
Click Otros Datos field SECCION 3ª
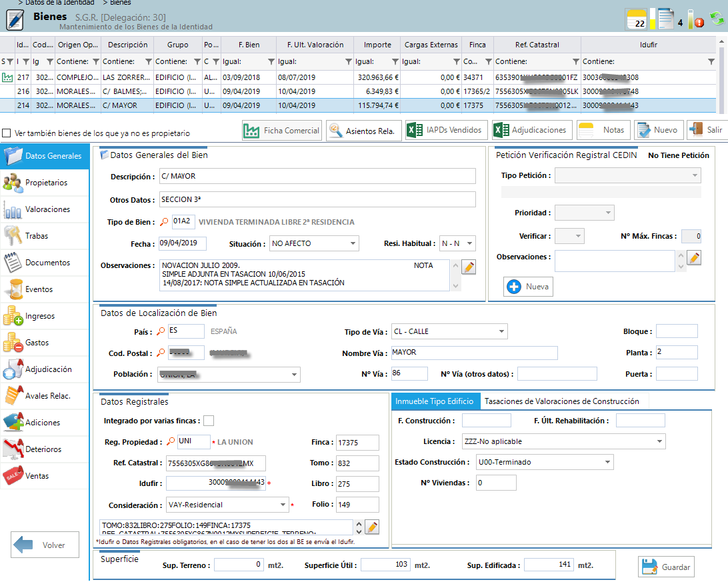point(317,199)
